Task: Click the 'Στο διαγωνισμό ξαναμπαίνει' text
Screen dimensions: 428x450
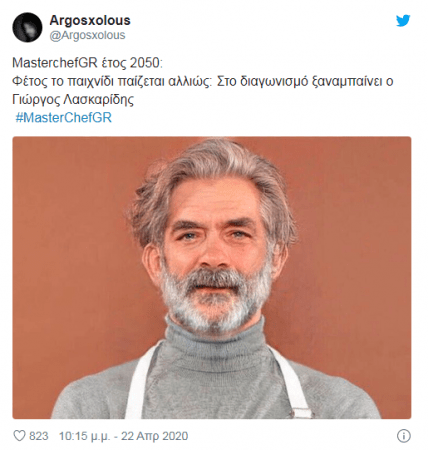Action: point(298,81)
